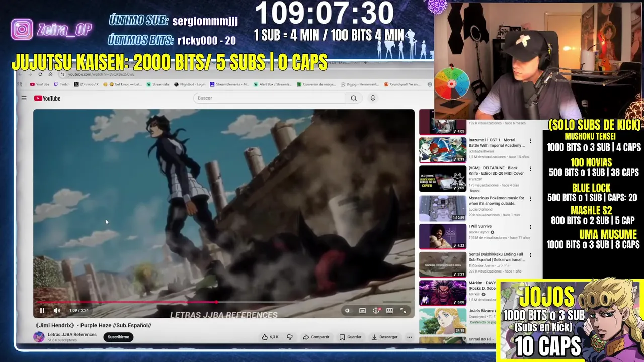Screen dimensions: 644x362
Task: Click the Descargar download button
Action: [385, 337]
